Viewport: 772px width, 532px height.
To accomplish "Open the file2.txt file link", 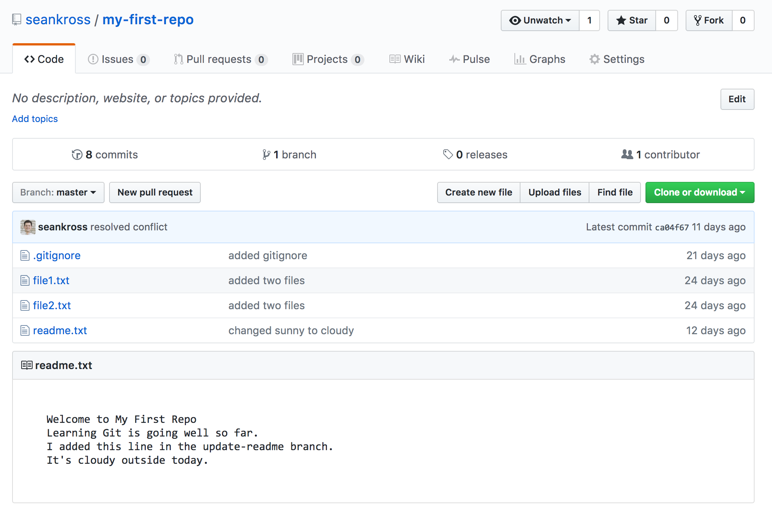I will 52,306.
